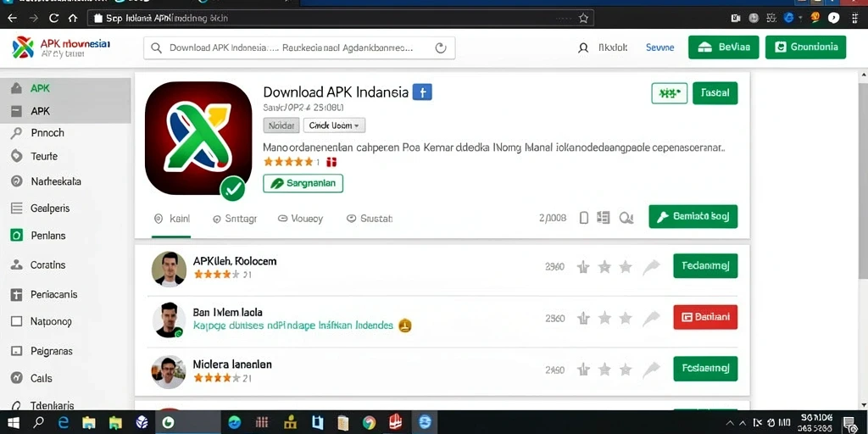Click the Download APK Indonesia search field
Image resolution: width=868 pixels, height=434 pixels.
[299, 48]
